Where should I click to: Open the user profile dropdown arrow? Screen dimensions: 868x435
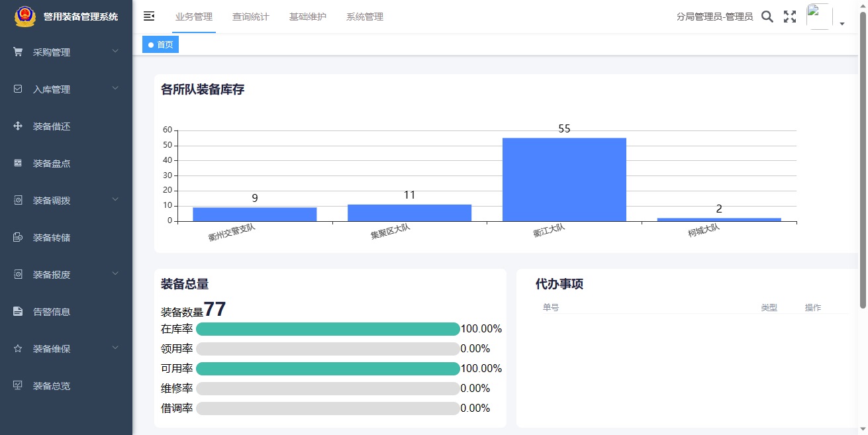click(x=842, y=24)
